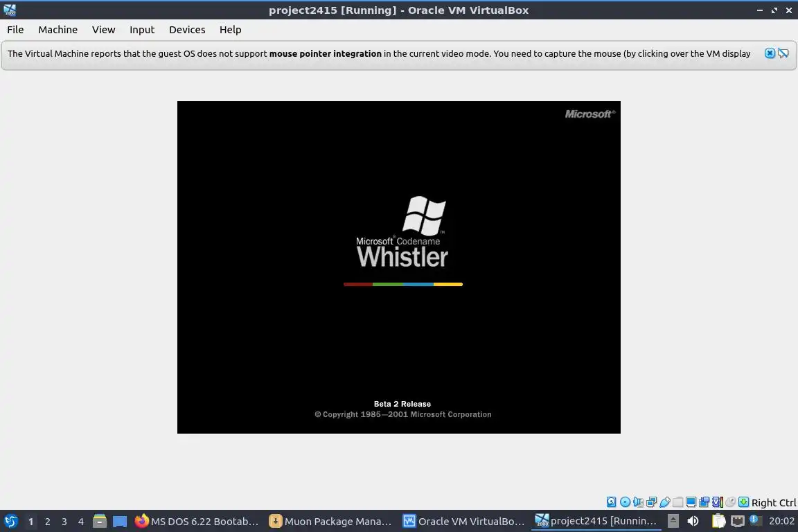Click the shared folders status icon

678,502
